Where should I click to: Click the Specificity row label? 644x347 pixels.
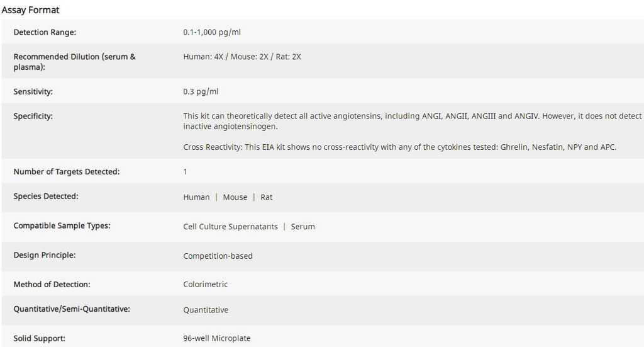(x=33, y=116)
